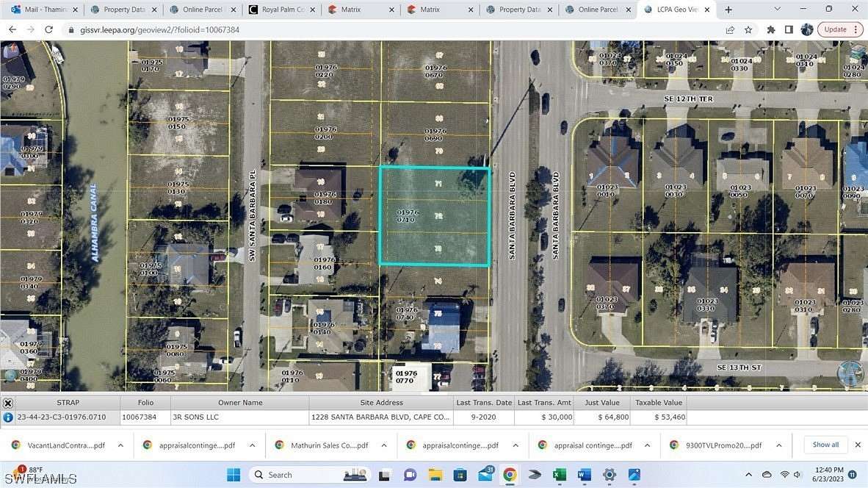Share the page using the share icon
Screen dimensions: 868x488
(x=730, y=29)
